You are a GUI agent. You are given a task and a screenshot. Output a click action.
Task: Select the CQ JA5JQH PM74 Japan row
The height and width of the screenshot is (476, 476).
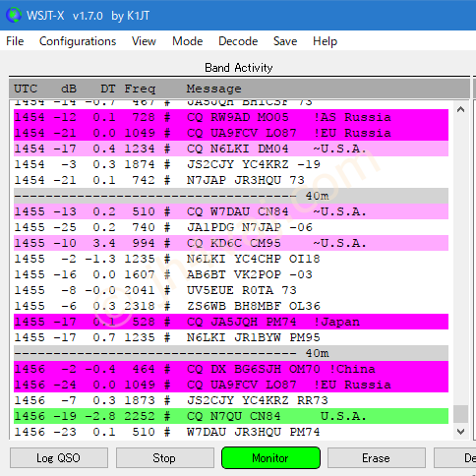(x=231, y=322)
